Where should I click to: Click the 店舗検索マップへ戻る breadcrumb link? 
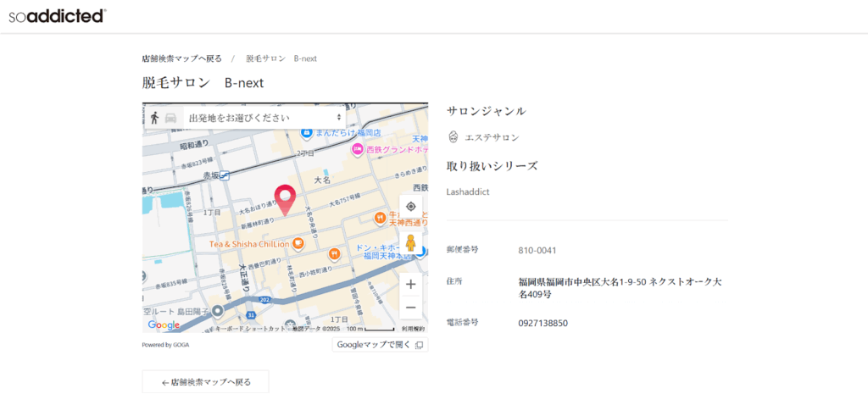(181, 59)
